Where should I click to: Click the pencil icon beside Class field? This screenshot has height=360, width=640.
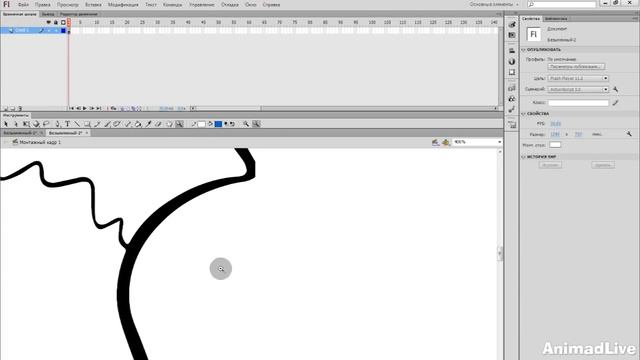[616, 103]
